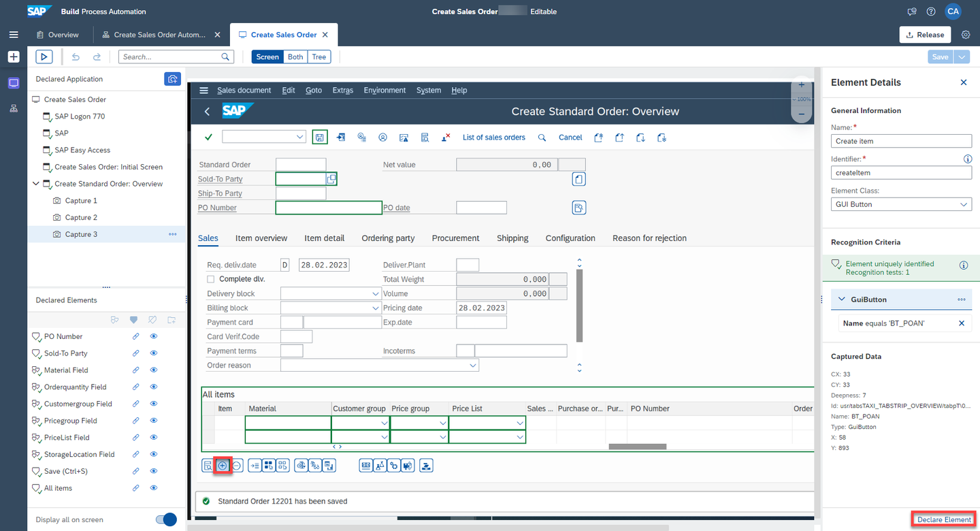This screenshot has height=531, width=980.
Task: Click the link icon for PO Number
Action: tap(136, 336)
